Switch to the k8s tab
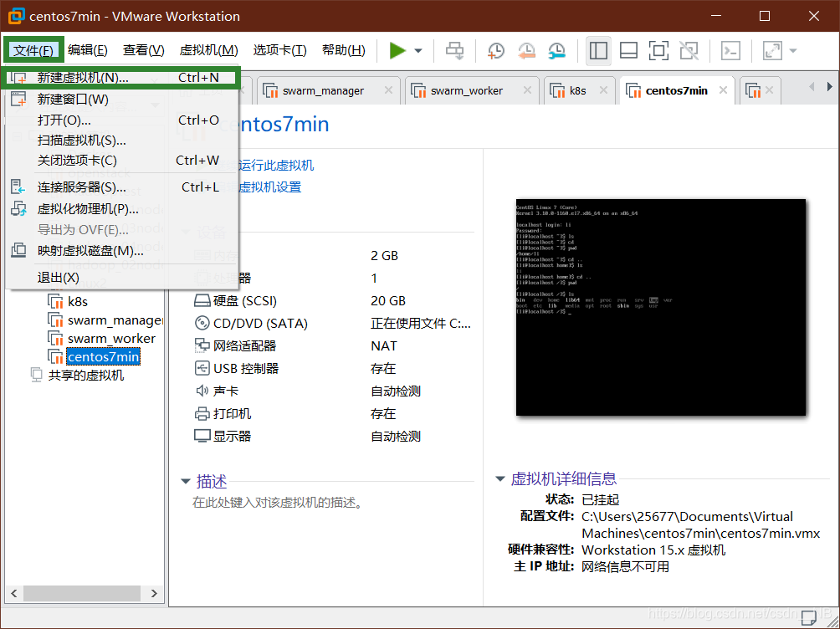The image size is (840, 629). point(577,90)
